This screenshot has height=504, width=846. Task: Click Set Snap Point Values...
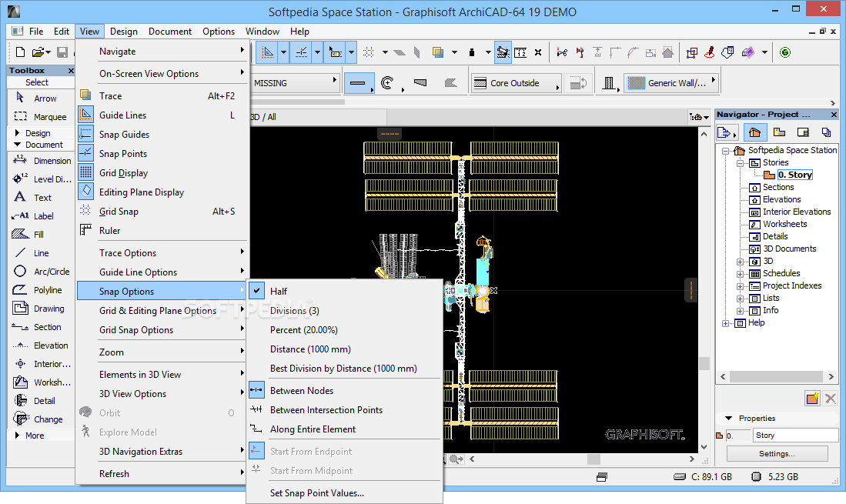(344, 492)
